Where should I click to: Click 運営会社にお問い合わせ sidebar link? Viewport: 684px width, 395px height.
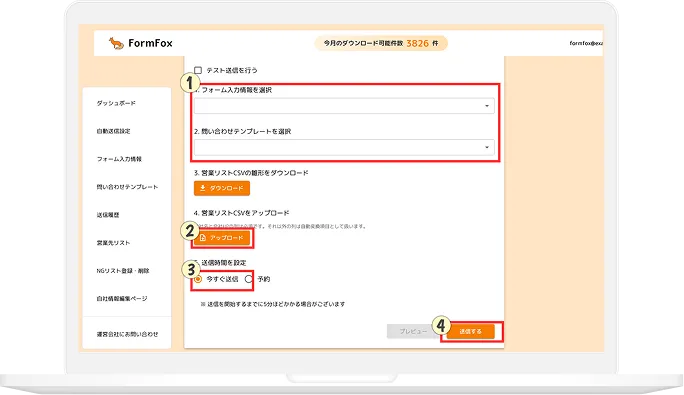click(x=127, y=334)
